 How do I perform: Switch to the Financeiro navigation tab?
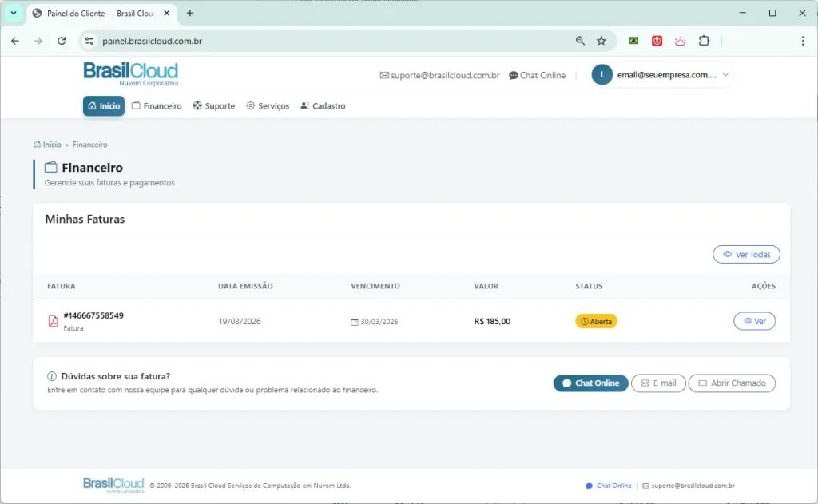point(157,105)
